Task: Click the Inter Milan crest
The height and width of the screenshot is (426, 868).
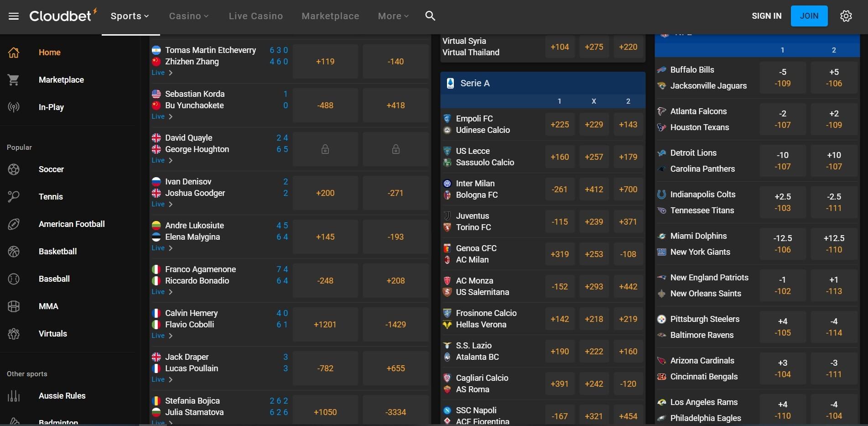Action: pos(447,184)
